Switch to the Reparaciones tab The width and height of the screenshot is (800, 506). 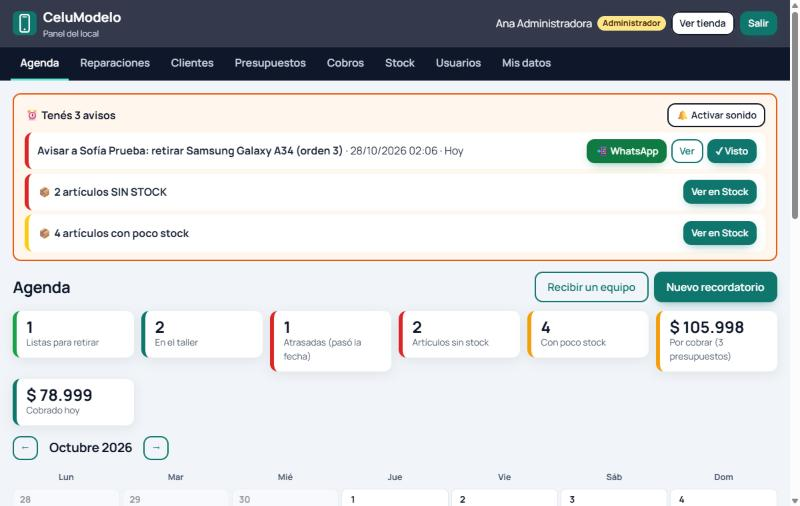point(115,63)
